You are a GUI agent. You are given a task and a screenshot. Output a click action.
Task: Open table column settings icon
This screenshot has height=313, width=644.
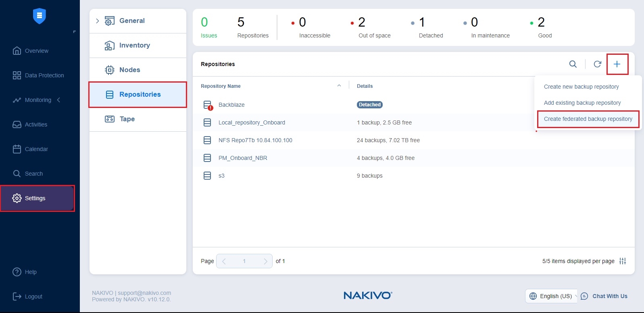pyautogui.click(x=623, y=261)
